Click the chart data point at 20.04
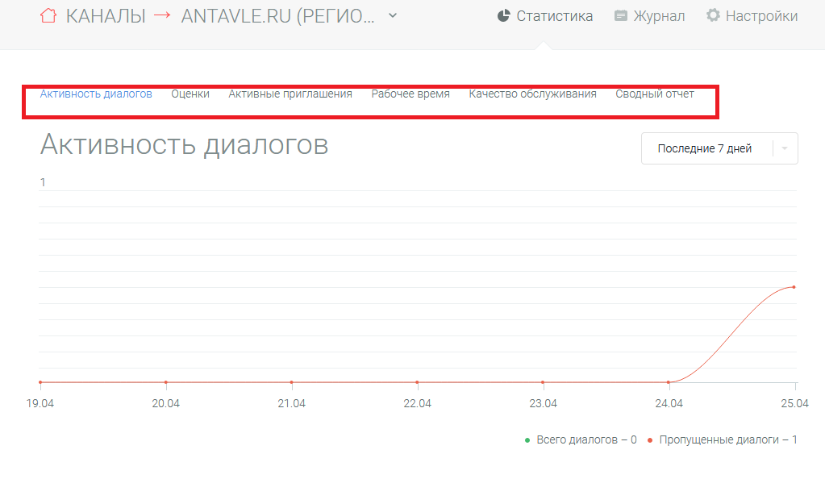The width and height of the screenshot is (825, 504). click(166, 382)
